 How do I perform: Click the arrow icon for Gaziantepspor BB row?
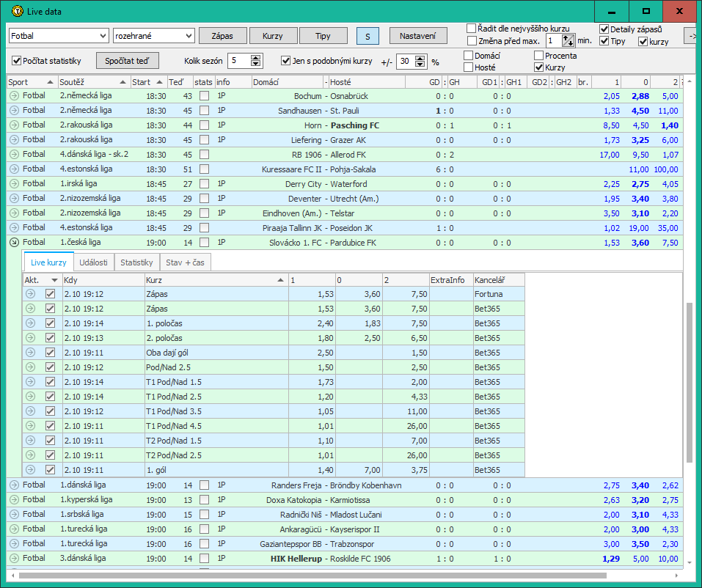click(15, 544)
